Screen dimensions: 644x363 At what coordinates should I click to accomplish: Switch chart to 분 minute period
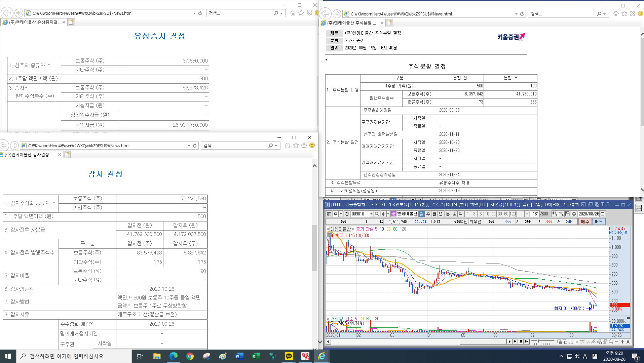448,214
